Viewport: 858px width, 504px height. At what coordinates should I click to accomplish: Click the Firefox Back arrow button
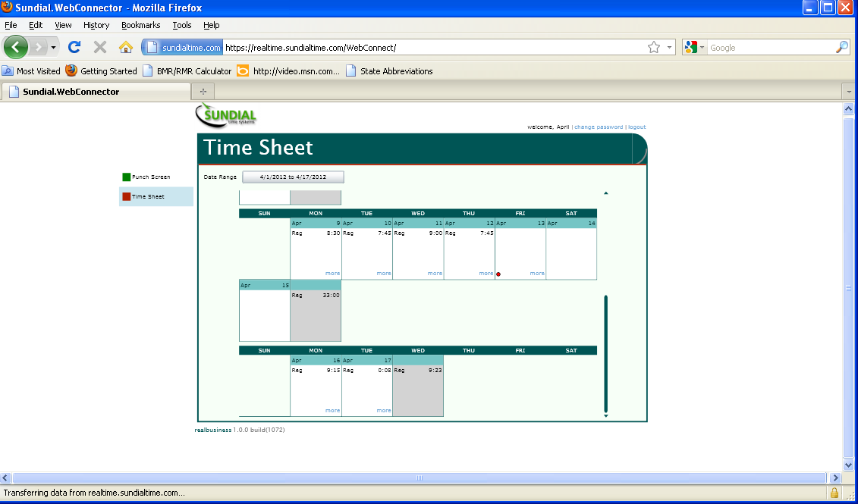point(16,47)
